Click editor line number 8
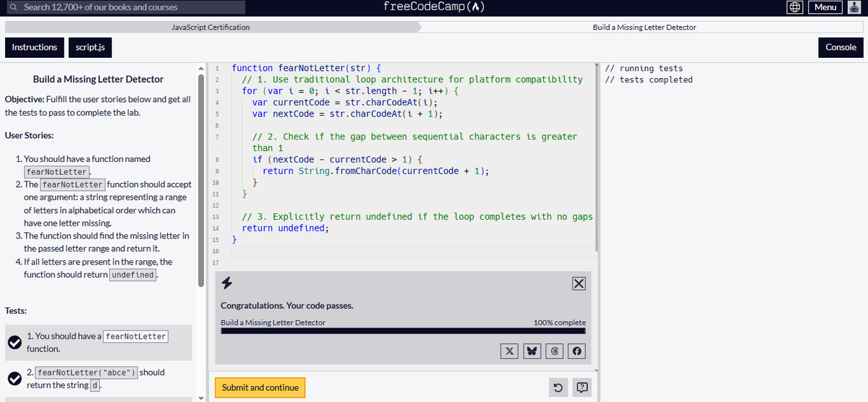Viewport: 868px width, 402px height. (x=218, y=160)
